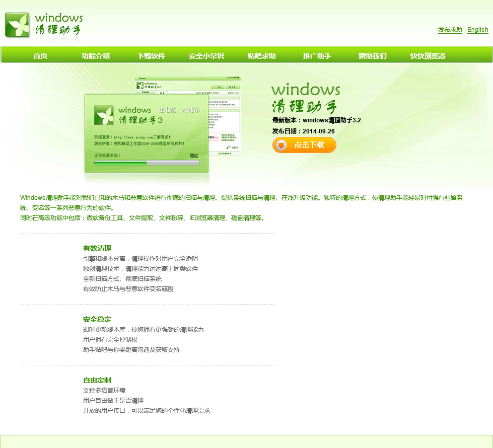This screenshot has width=493, height=448.
Task: Select 安全小常识 in the menu bar
Action: [x=206, y=56]
